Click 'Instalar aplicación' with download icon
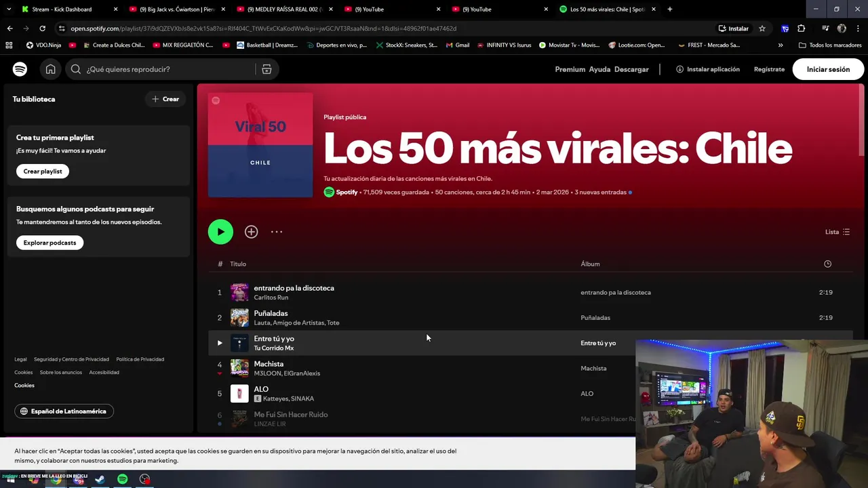This screenshot has height=488, width=868. pos(707,69)
